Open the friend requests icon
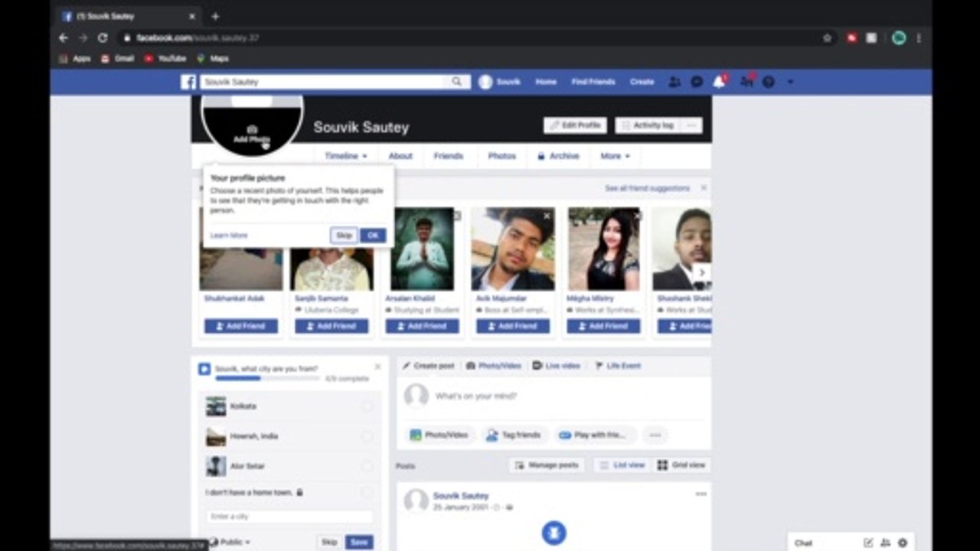Image resolution: width=980 pixels, height=551 pixels. pyautogui.click(x=675, y=82)
